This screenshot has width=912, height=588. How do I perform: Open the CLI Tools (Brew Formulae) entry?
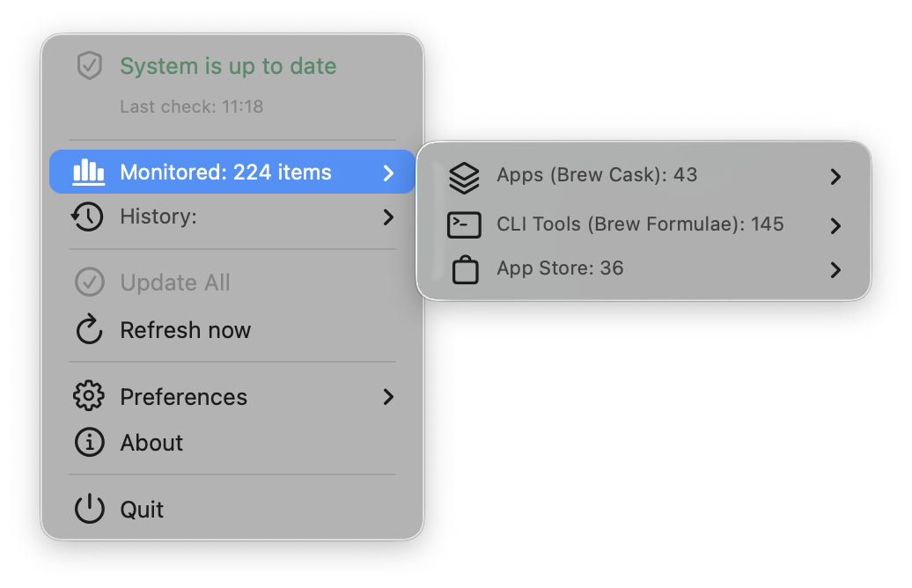[x=640, y=224]
